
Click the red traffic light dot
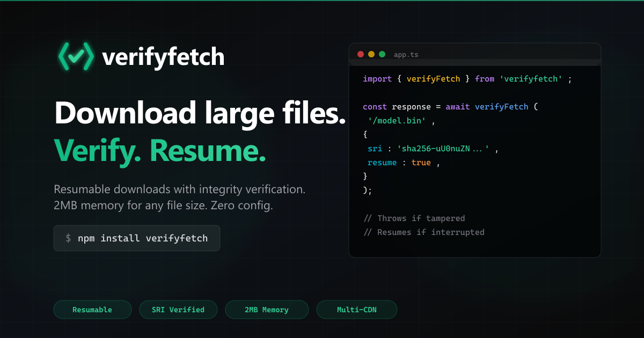tap(361, 54)
